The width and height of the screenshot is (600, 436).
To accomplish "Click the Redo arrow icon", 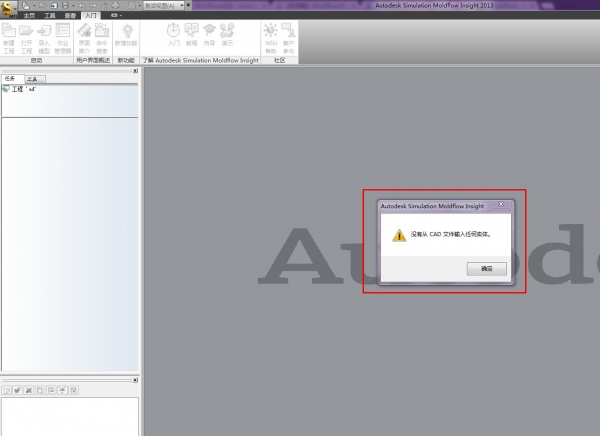I will pos(93,6).
